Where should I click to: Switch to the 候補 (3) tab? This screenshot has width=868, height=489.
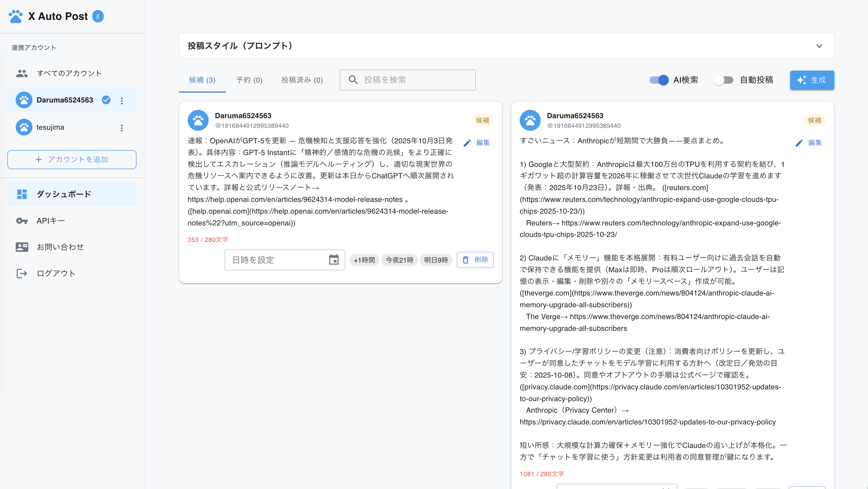202,80
